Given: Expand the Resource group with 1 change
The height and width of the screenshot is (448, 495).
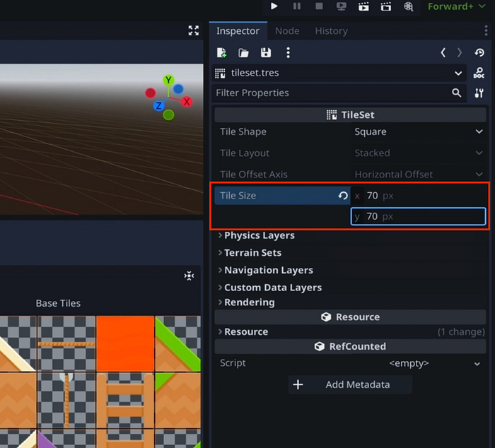Looking at the screenshot, I should click(350, 332).
